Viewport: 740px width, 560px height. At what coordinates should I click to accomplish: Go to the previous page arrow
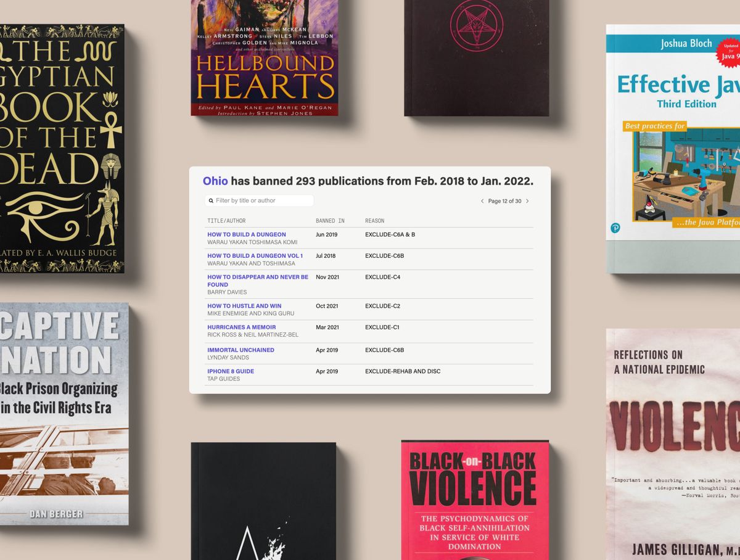[x=482, y=201]
